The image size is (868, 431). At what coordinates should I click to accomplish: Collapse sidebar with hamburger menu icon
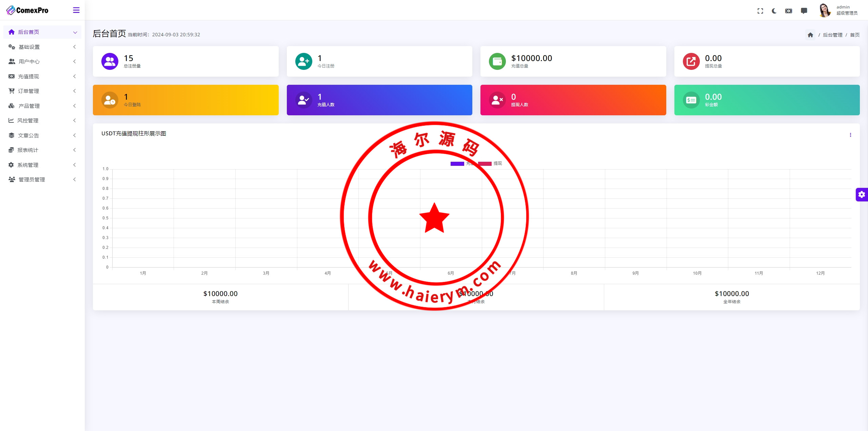tap(76, 10)
